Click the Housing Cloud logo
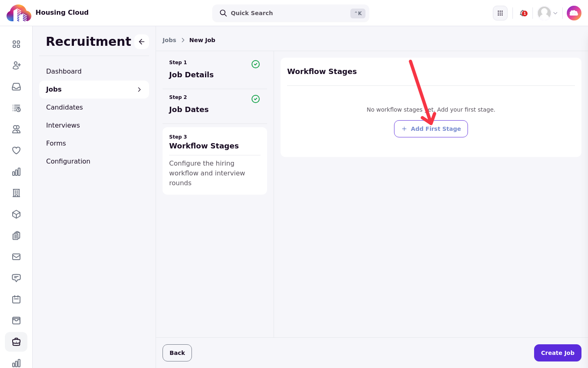Screen dimensions: 588x368 (x=19, y=13)
